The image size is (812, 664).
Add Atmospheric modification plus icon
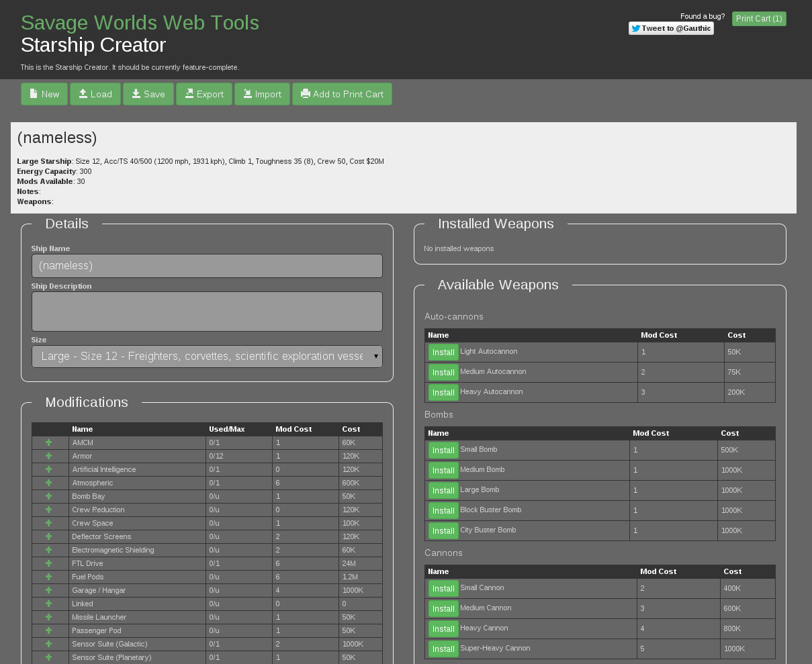click(48, 483)
